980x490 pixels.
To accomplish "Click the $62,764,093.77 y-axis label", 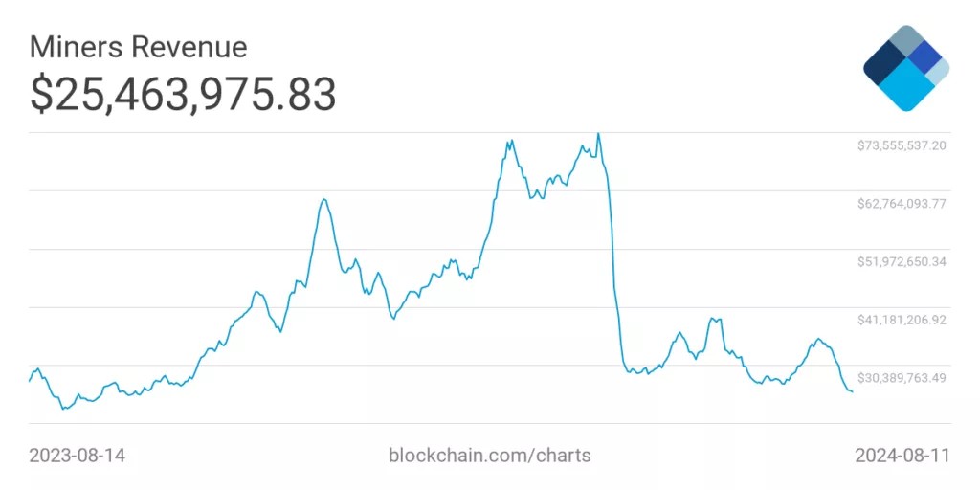I will pos(902,203).
